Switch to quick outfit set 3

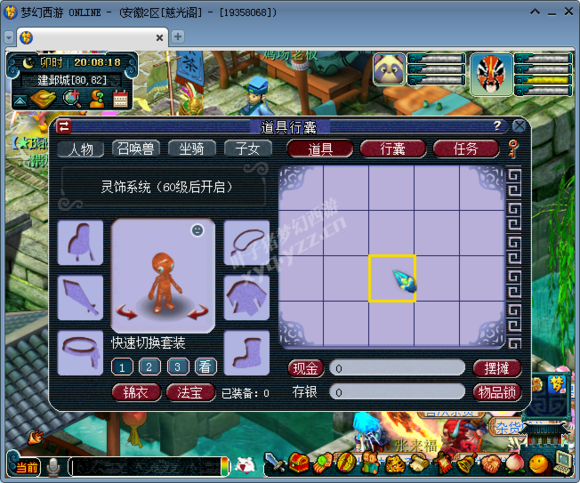(x=178, y=367)
